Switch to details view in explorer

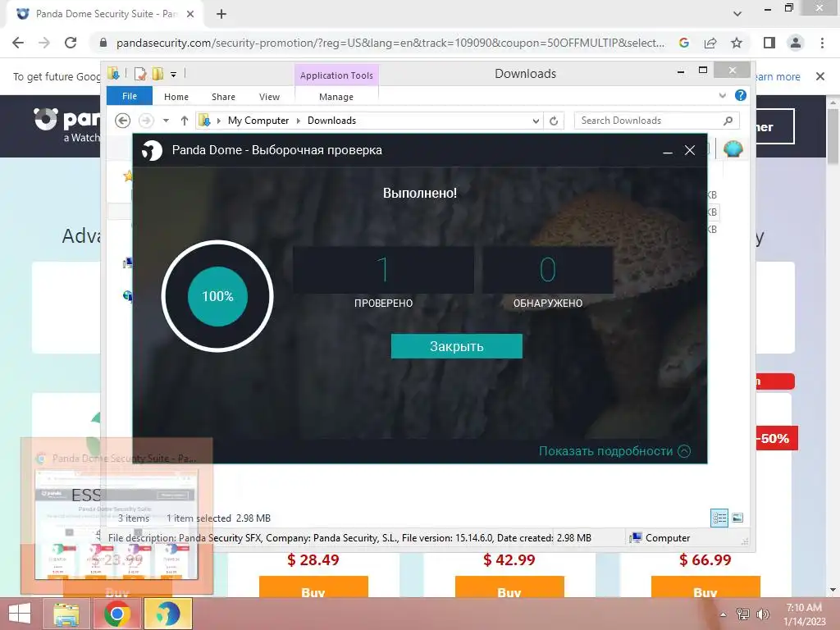pyautogui.click(x=719, y=518)
